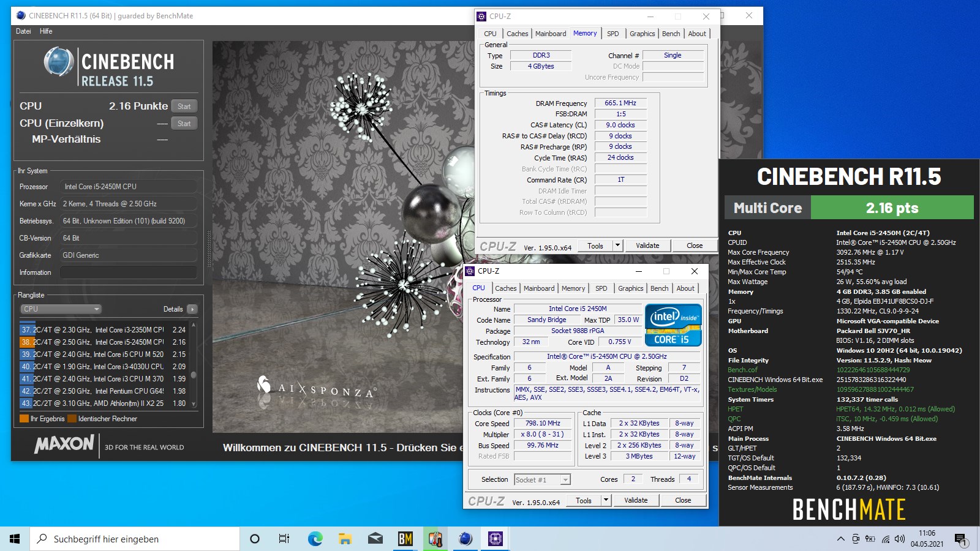The height and width of the screenshot is (551, 980).
Task: Open About tab in lower CPU-Z window
Action: [x=685, y=288]
